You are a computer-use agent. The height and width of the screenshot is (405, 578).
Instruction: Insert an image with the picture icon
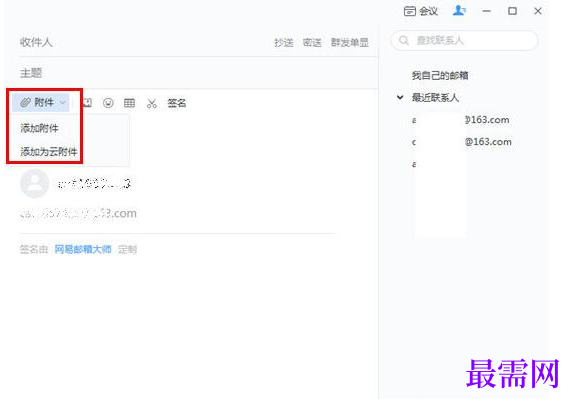tap(87, 103)
